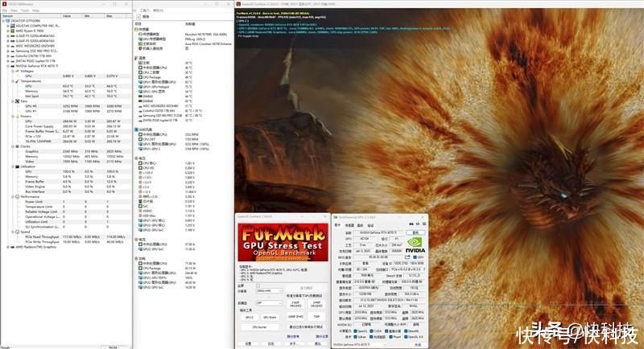Open the FurMark anti-aliasing dropdown set to Off
The width and height of the screenshot is (644, 349).
pos(270,303)
